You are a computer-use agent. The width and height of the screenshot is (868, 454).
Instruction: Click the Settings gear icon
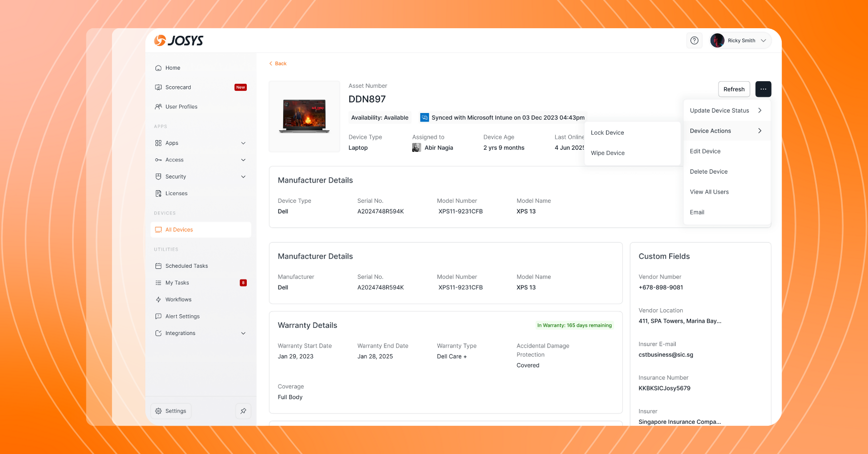(x=158, y=411)
